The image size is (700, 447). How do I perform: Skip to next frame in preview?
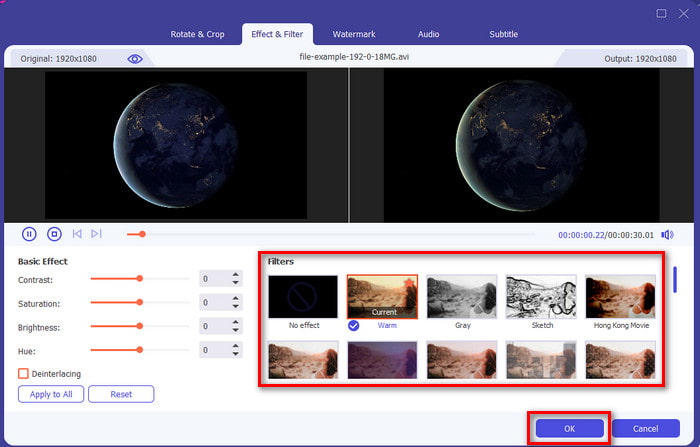[x=96, y=234]
